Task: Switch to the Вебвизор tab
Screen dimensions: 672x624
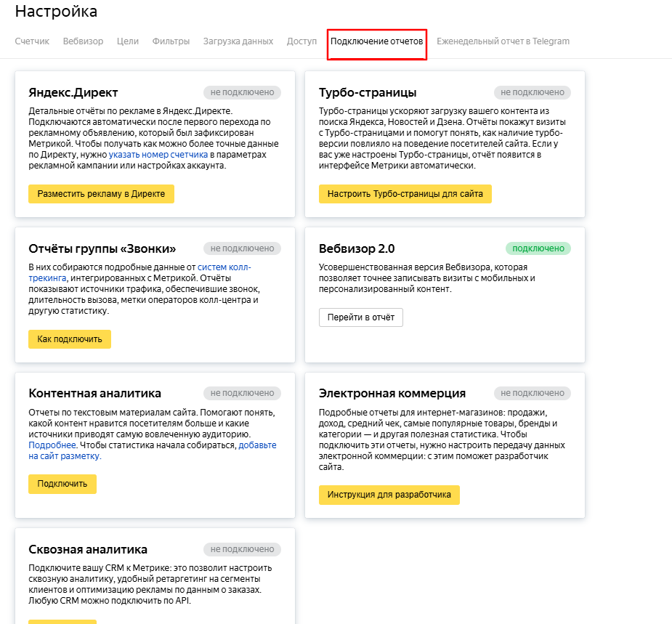Action: (x=83, y=41)
